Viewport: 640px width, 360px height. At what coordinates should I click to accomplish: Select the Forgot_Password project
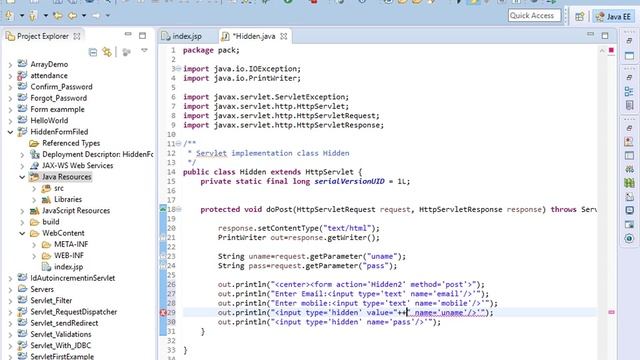pos(58,98)
